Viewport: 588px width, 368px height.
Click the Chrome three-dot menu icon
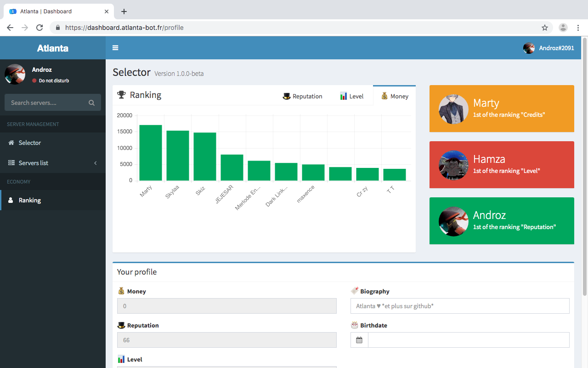click(x=578, y=28)
